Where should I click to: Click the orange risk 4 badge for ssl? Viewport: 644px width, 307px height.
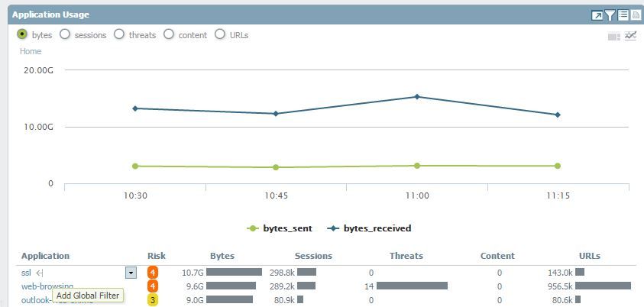[x=153, y=273]
